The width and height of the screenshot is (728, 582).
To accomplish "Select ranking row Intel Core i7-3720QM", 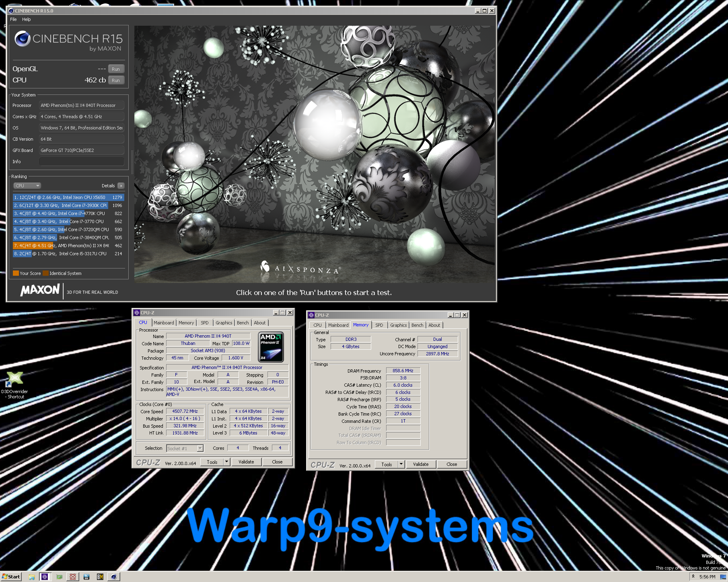I will tap(68, 230).
